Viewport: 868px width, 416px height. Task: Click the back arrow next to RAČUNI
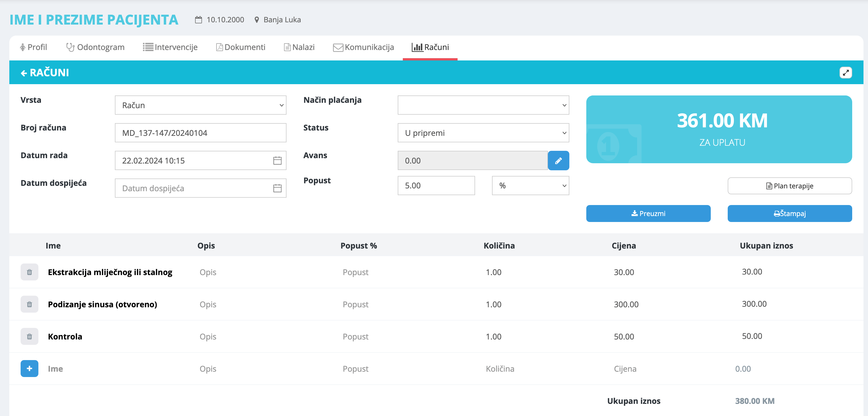(24, 73)
